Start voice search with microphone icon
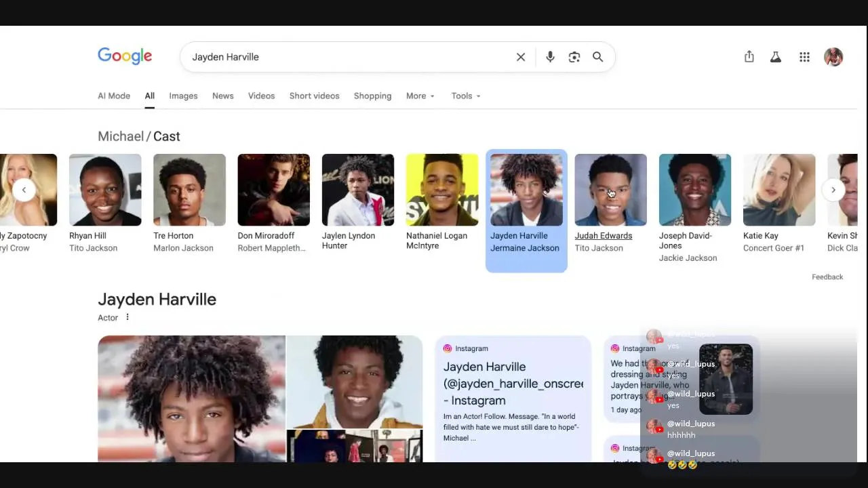 pyautogui.click(x=550, y=57)
